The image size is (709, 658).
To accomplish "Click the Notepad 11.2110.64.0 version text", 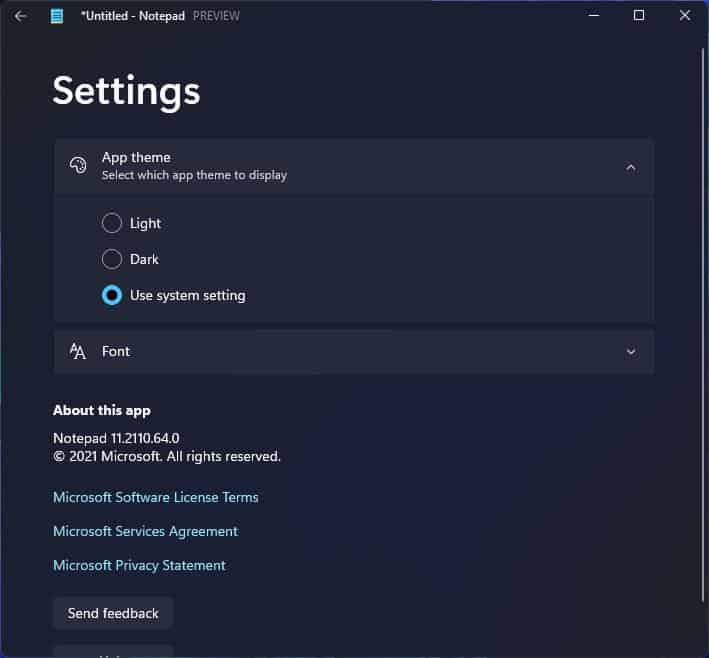I will point(116,438).
